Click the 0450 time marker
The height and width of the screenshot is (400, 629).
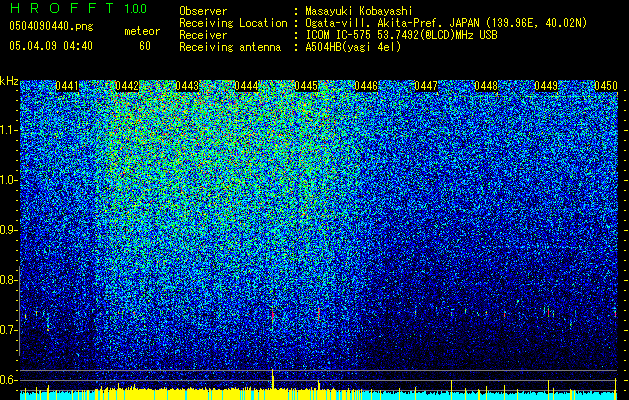pyautogui.click(x=606, y=86)
